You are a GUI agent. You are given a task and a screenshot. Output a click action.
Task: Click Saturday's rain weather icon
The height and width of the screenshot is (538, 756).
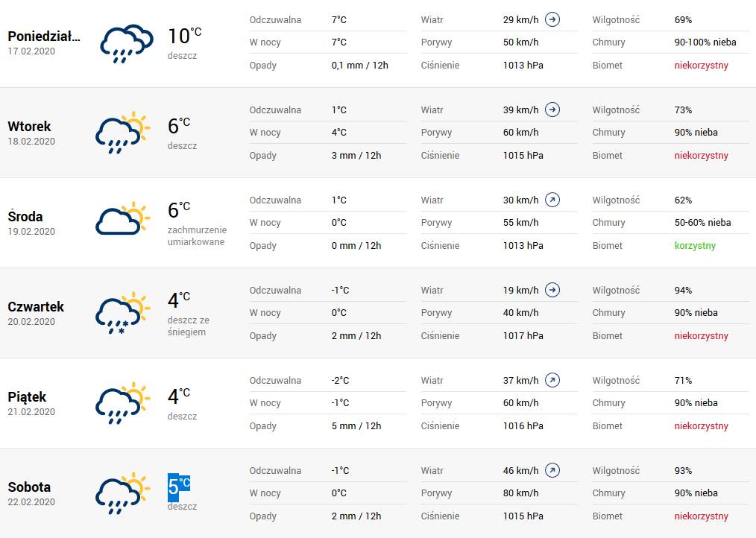pyautogui.click(x=122, y=493)
